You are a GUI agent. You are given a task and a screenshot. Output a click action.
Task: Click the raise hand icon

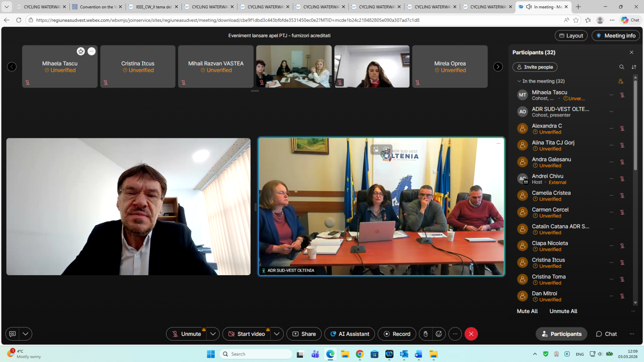[425, 334]
